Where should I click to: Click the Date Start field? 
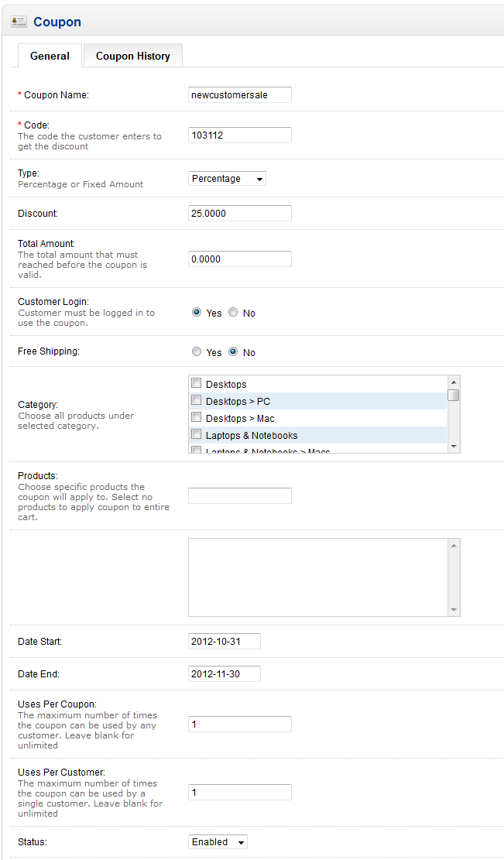pyautogui.click(x=225, y=641)
